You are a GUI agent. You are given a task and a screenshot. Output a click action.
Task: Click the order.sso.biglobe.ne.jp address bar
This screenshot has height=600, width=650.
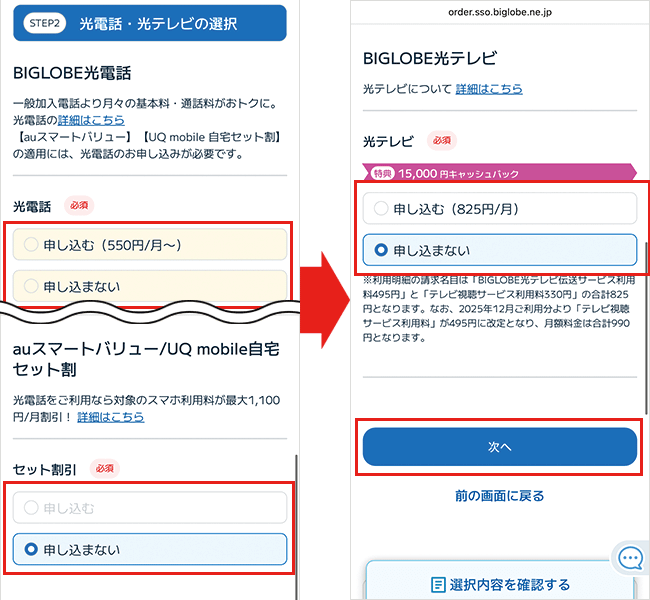499,13
